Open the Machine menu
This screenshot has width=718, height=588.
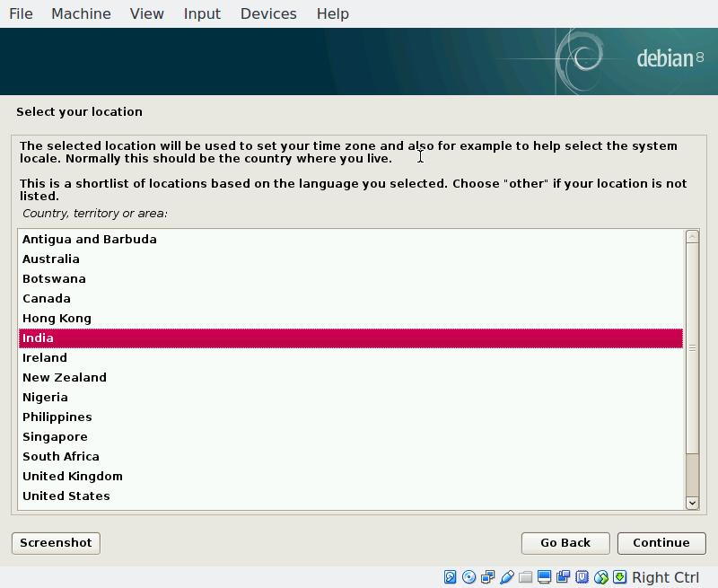(81, 13)
